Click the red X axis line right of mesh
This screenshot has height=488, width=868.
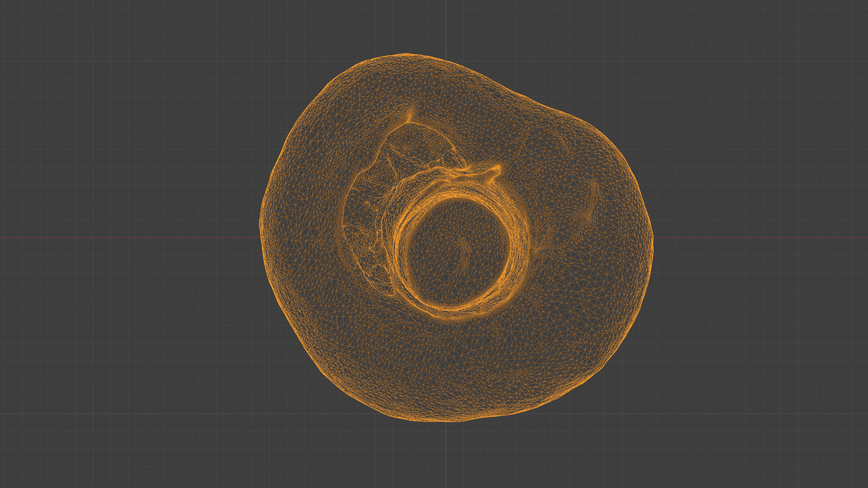tap(758, 237)
